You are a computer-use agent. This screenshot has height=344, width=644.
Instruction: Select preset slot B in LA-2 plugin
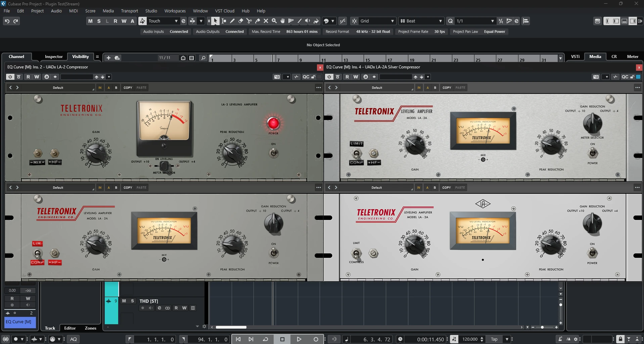click(116, 88)
